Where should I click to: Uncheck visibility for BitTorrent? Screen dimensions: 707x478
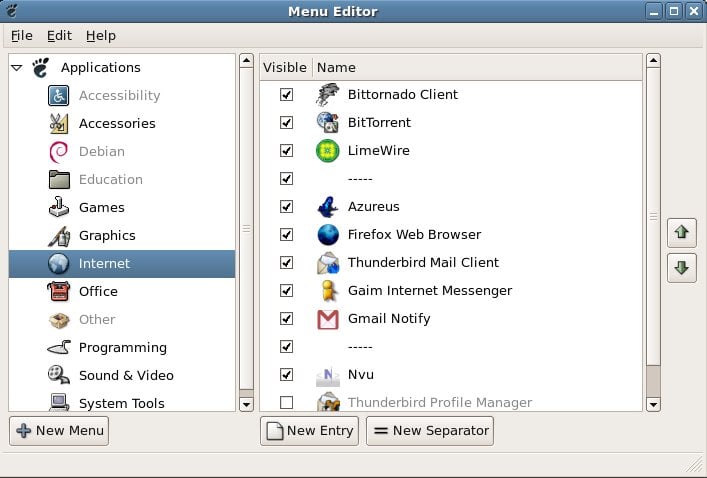[286, 122]
